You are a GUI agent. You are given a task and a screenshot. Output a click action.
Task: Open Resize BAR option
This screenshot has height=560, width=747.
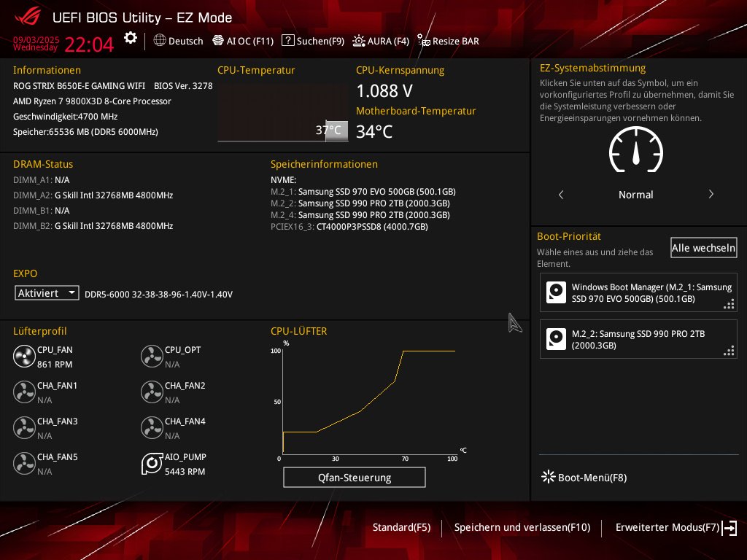449,41
